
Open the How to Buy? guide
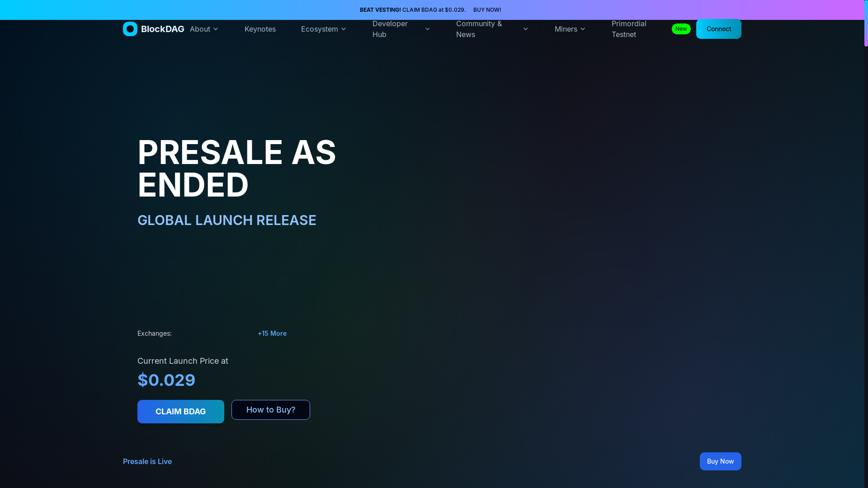tap(271, 410)
